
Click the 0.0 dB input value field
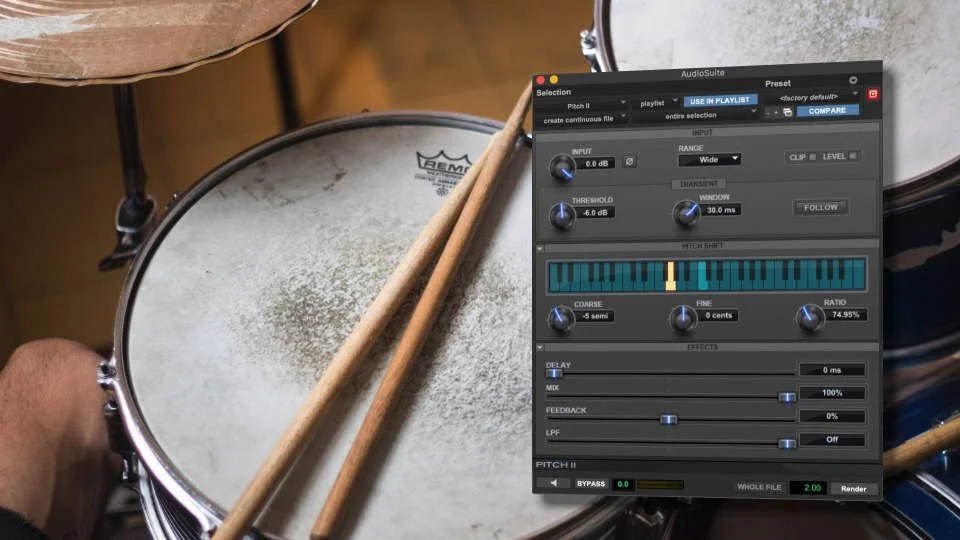(x=596, y=163)
